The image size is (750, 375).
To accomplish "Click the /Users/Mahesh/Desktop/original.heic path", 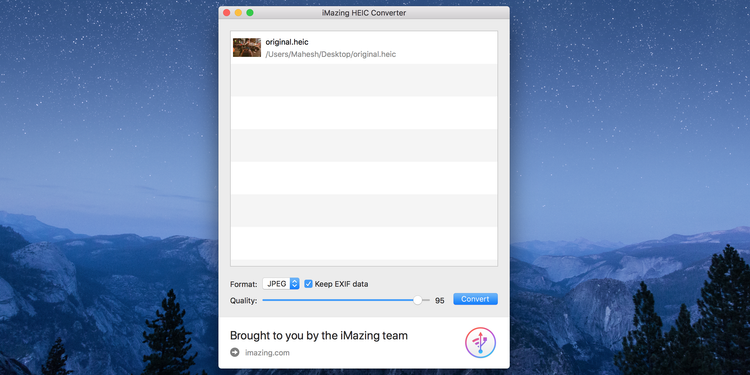I will pos(331,55).
